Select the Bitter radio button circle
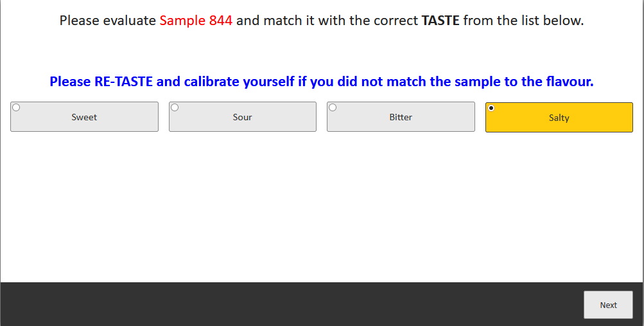This screenshot has height=326, width=644. pos(333,107)
